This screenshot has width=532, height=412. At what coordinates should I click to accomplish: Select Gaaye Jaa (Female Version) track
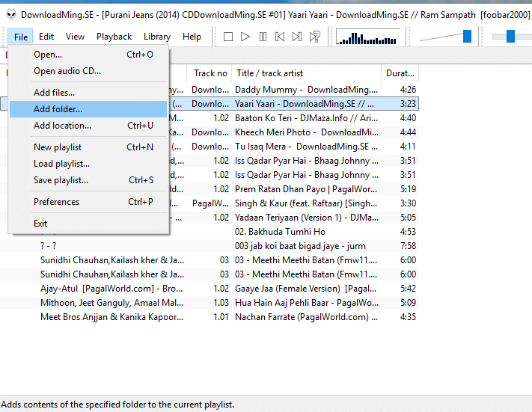[x=210, y=289]
